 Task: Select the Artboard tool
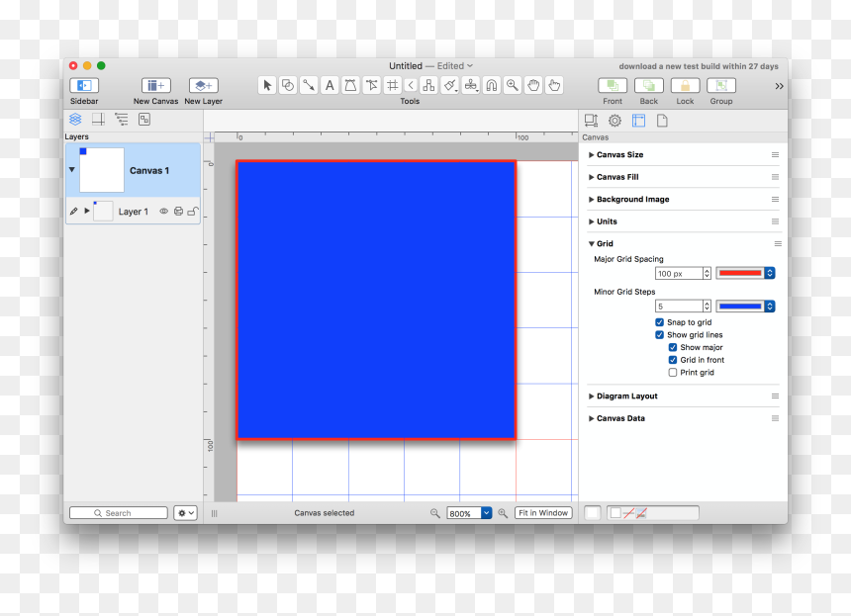pos(393,85)
